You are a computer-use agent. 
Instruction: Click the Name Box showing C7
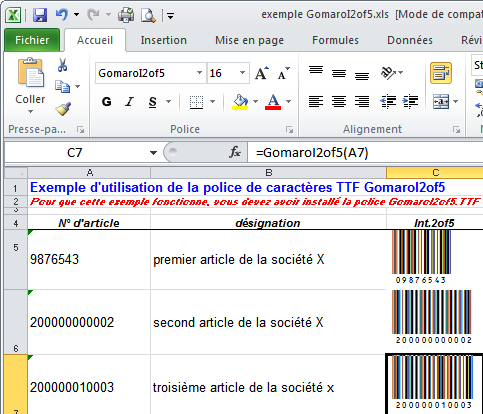tap(75, 153)
